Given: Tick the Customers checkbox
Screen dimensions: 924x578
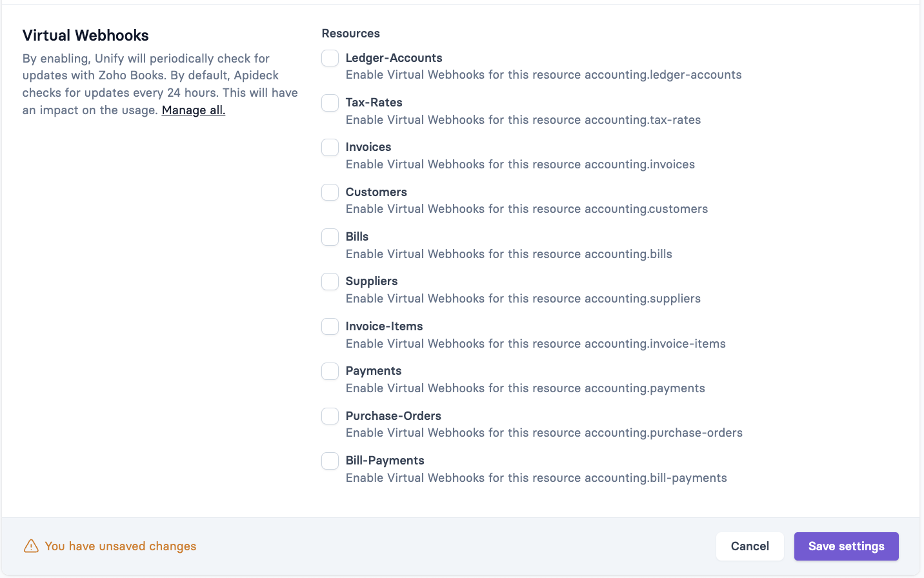Looking at the screenshot, I should [x=330, y=192].
